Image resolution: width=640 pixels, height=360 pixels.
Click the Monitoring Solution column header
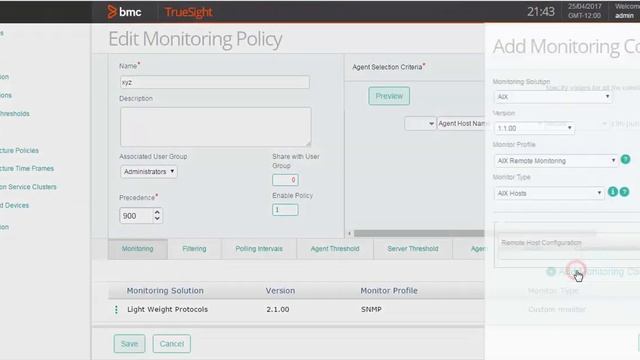pos(165,291)
